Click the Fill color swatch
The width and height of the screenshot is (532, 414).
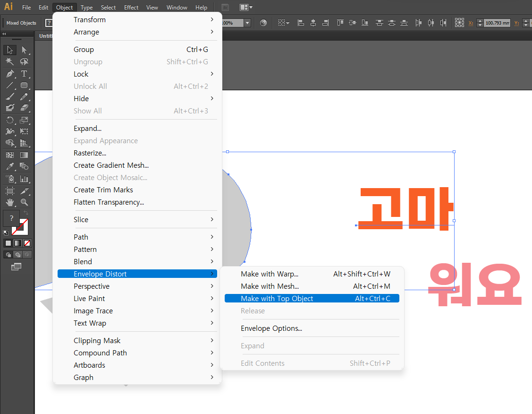click(11, 218)
